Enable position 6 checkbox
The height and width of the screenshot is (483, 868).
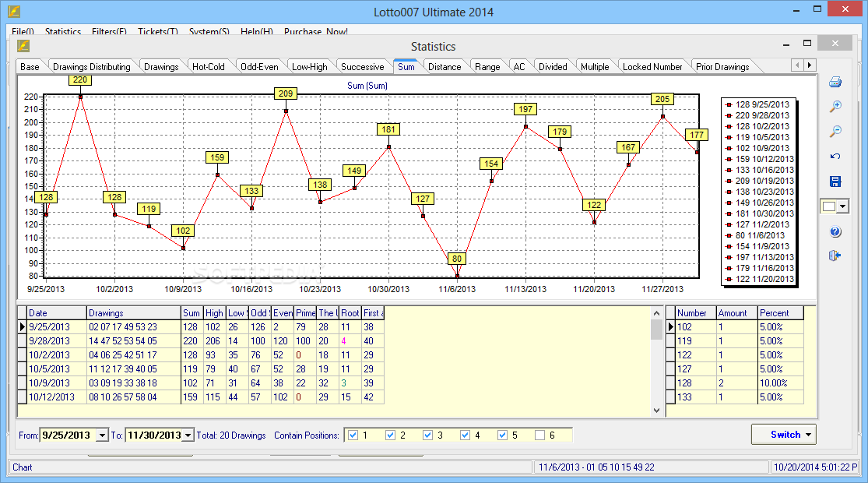click(x=539, y=435)
